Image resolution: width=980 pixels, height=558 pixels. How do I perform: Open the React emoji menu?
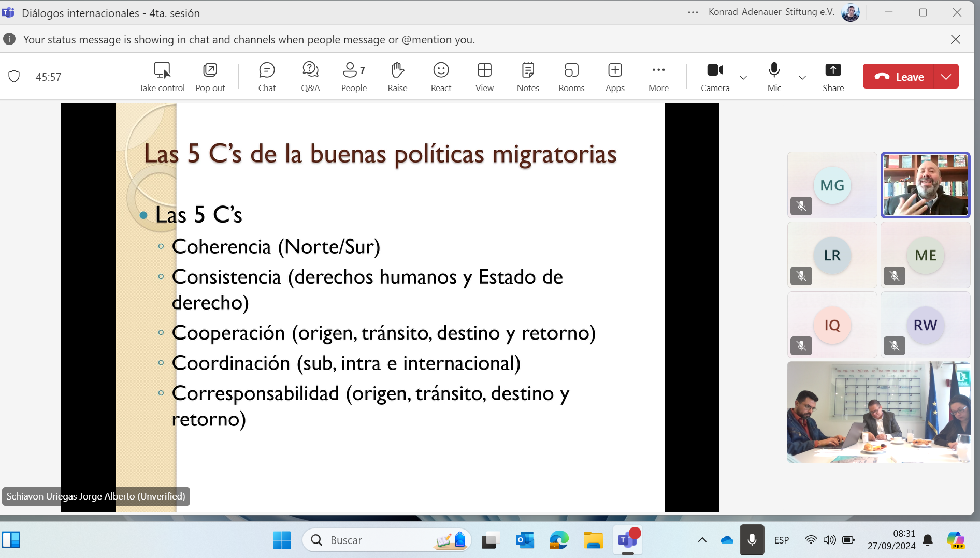441,77
